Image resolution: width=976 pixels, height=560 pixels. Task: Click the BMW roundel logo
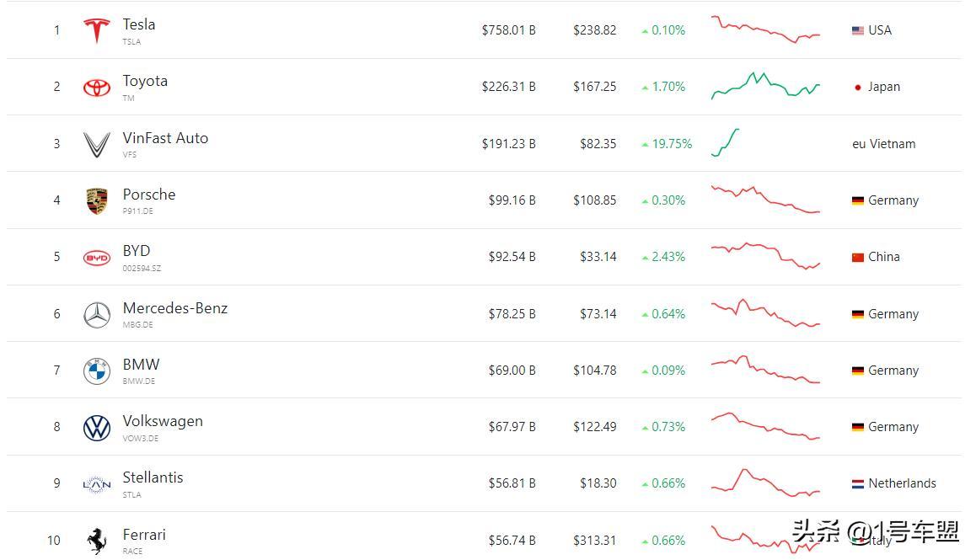(96, 371)
